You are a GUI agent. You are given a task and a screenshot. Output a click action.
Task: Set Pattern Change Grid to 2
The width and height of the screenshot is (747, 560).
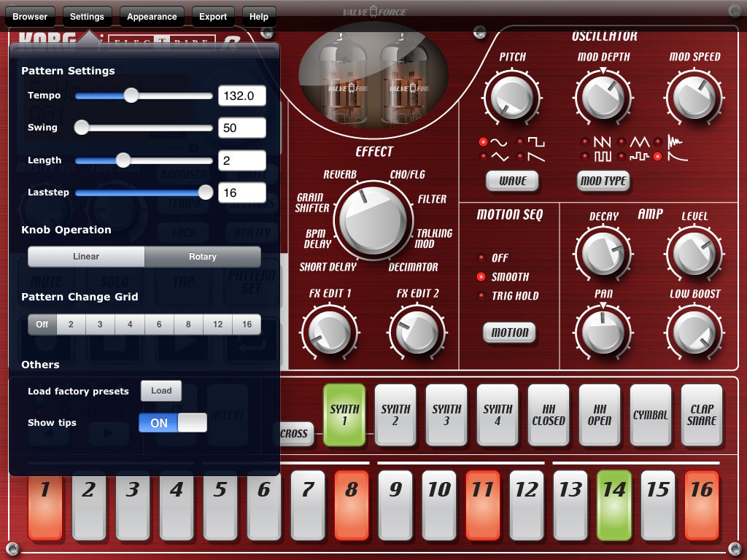(x=71, y=324)
